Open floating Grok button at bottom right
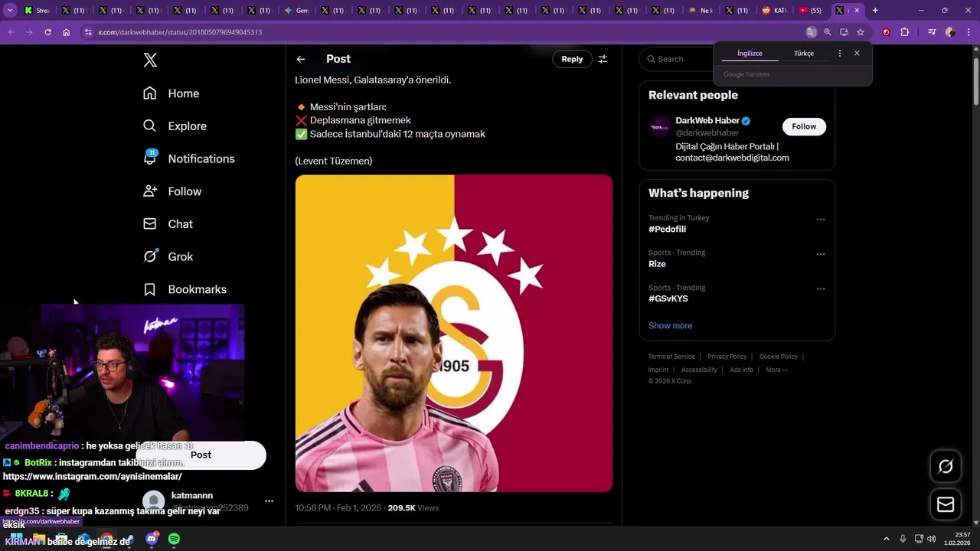This screenshot has width=980, height=551. [946, 466]
